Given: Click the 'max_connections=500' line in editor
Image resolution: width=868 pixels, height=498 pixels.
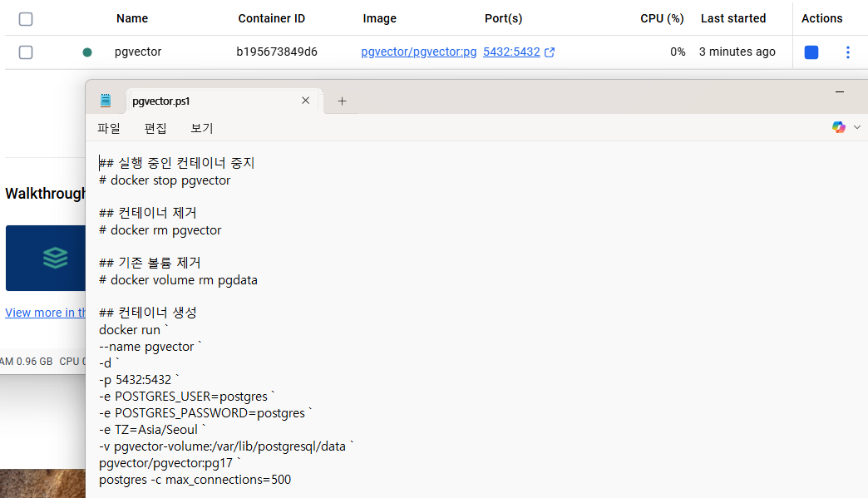Looking at the screenshot, I should (195, 480).
